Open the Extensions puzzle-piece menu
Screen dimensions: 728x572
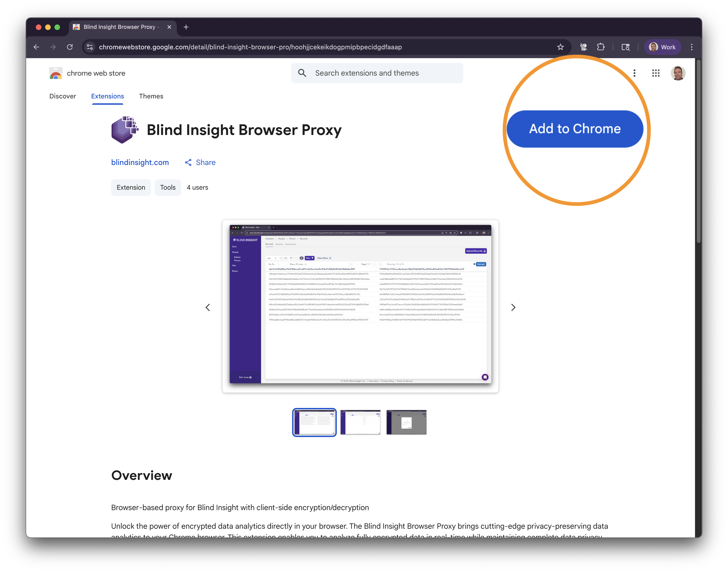601,47
